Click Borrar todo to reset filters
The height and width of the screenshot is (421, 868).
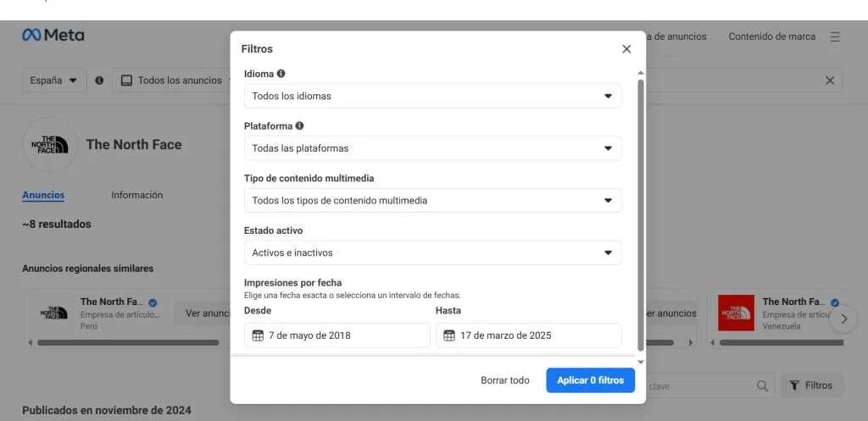504,380
